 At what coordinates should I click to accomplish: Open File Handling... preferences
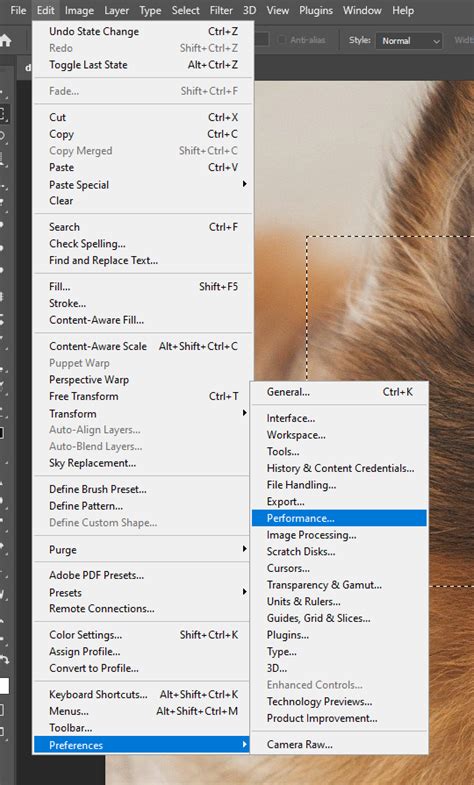(x=339, y=485)
